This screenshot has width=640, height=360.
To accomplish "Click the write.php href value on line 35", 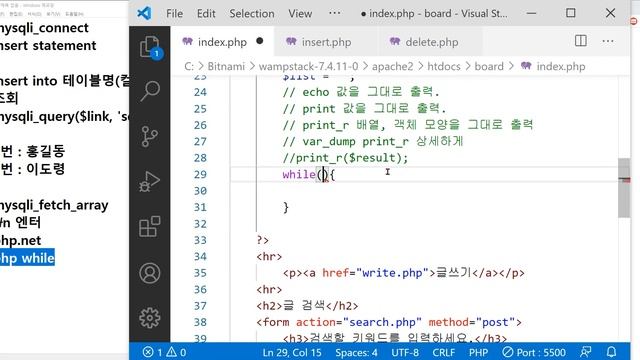I will tap(392, 273).
